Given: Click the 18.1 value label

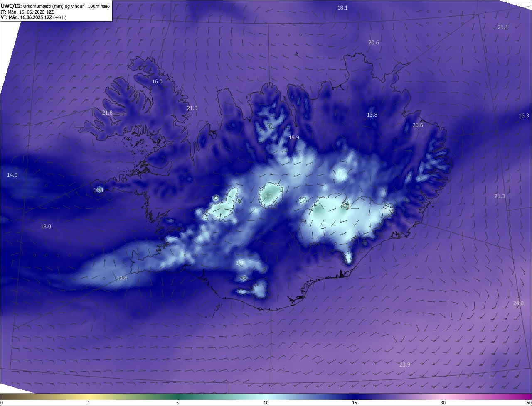Looking at the screenshot, I should pyautogui.click(x=342, y=8).
